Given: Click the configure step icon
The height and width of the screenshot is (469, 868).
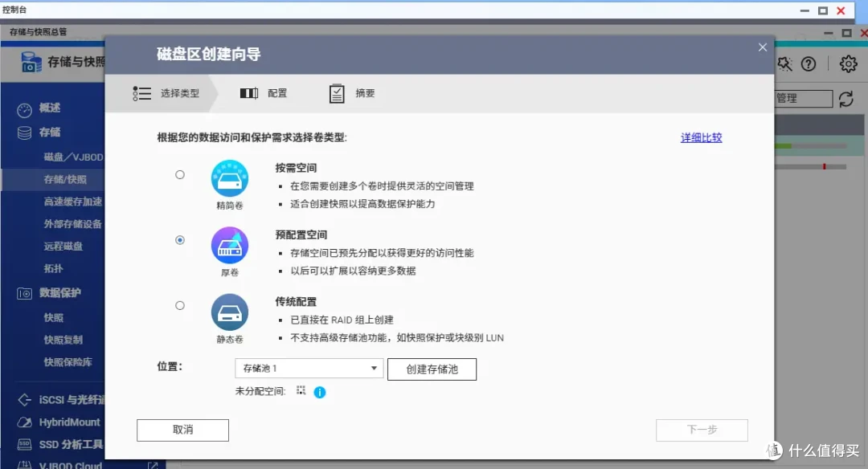Looking at the screenshot, I should tap(249, 93).
